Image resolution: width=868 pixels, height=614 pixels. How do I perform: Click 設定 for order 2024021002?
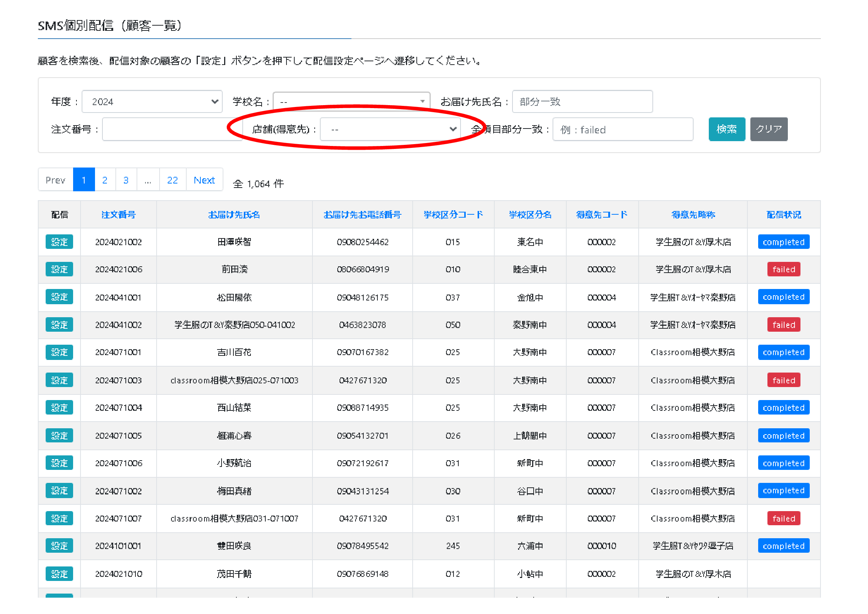coord(59,242)
